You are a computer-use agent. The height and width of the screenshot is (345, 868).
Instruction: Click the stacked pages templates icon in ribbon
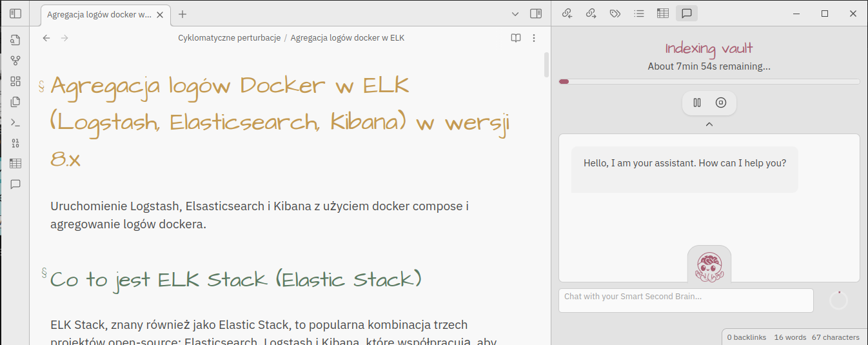click(x=15, y=102)
